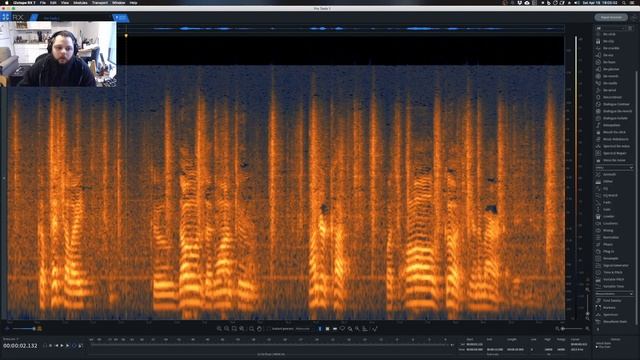
Task: Open the Modules menu
Action: (x=80, y=2)
